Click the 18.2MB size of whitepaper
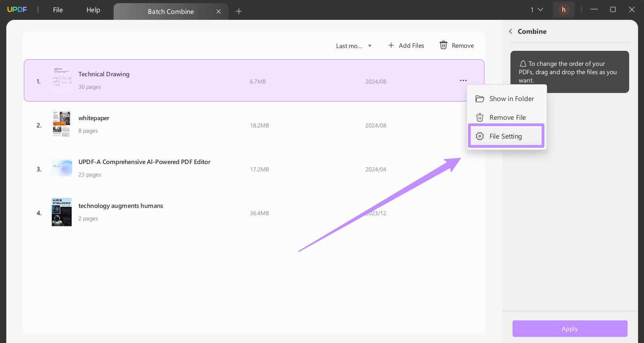The width and height of the screenshot is (644, 343). tap(259, 126)
